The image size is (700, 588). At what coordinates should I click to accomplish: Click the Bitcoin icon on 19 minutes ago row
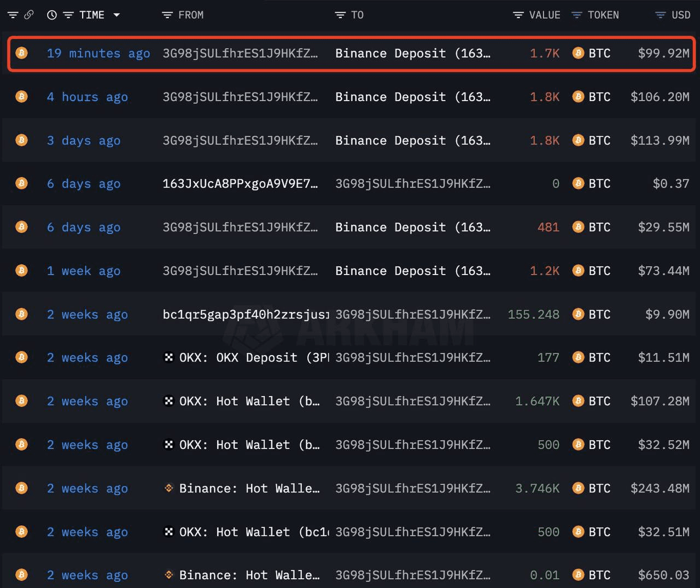point(21,53)
